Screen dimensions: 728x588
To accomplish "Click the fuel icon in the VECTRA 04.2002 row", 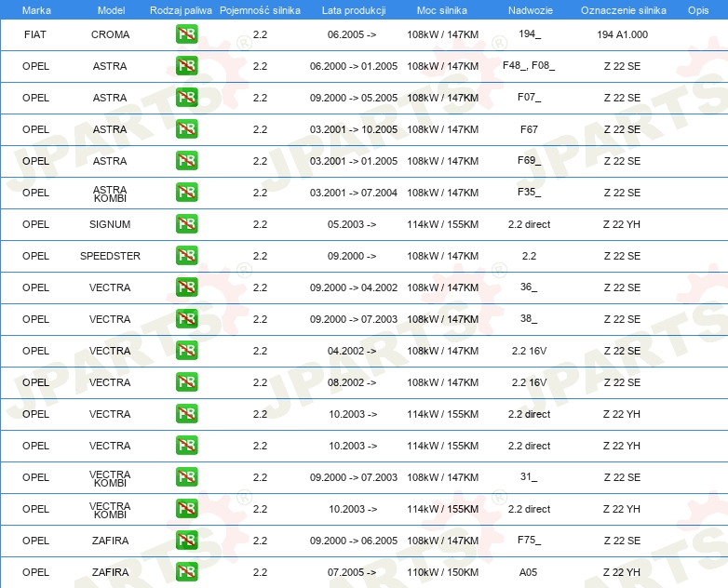I will coord(186,351).
